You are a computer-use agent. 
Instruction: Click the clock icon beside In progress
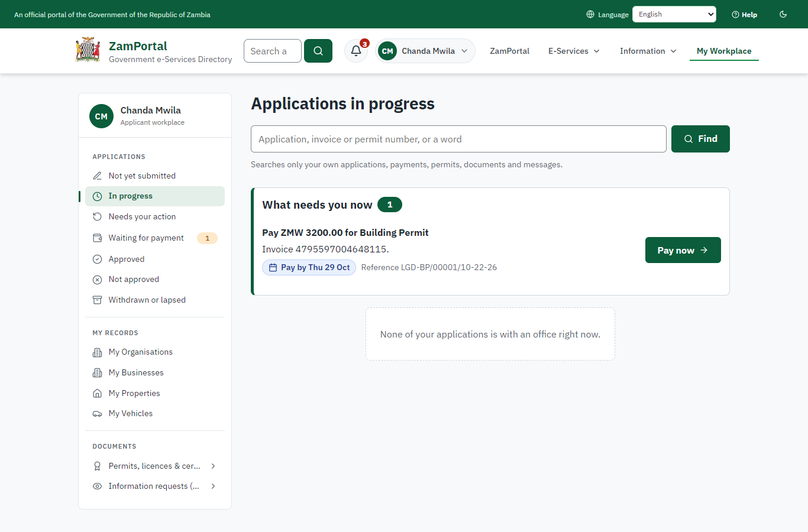pyautogui.click(x=98, y=196)
